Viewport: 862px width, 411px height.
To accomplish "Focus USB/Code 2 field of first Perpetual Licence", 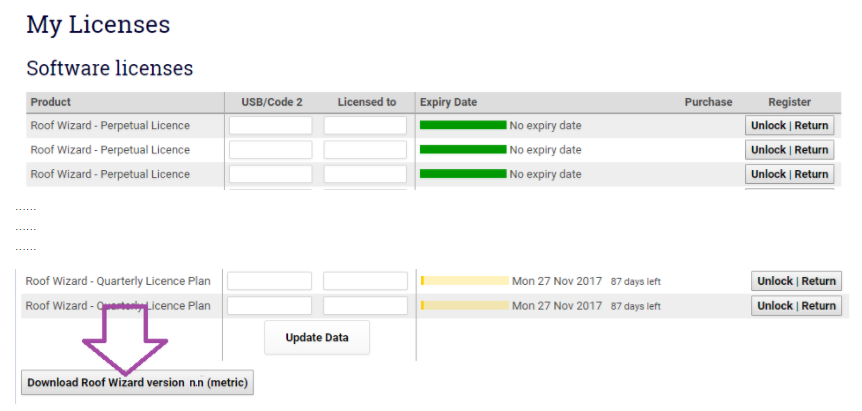I will 270,125.
